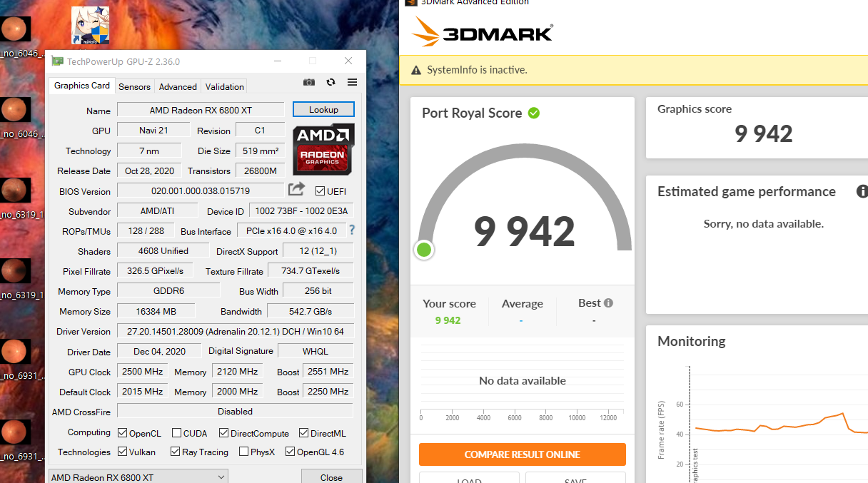Click the GPU-Z refresh icon
This screenshot has height=483, width=868.
pos(330,83)
